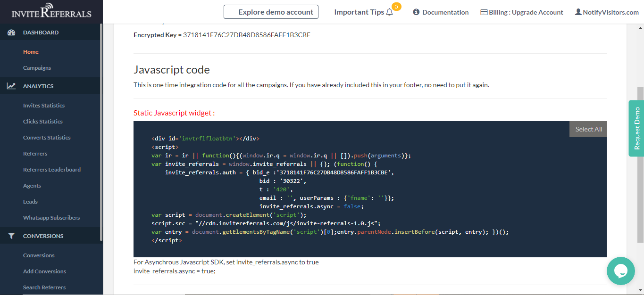
Task: Open the Important Tips link
Action: 359,12
